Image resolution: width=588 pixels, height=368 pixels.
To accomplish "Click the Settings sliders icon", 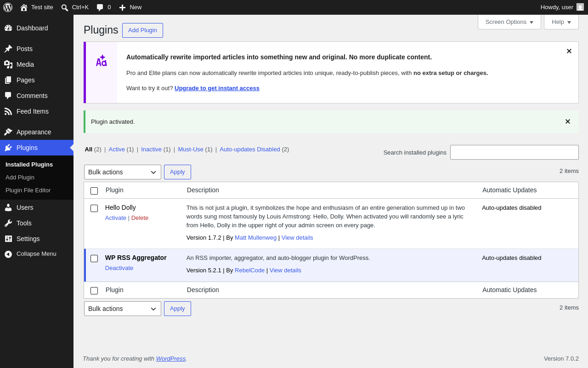I will click(x=8, y=239).
